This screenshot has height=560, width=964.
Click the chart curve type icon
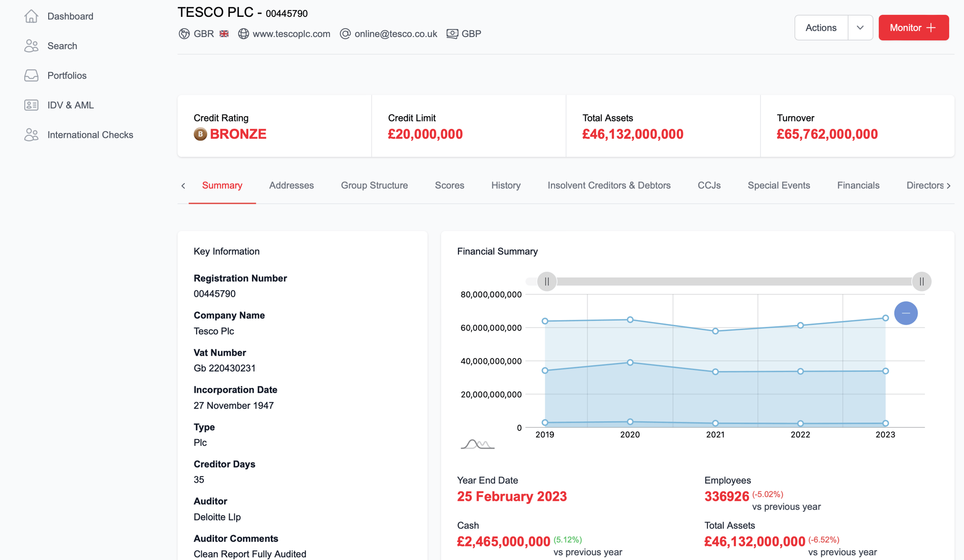[477, 444]
